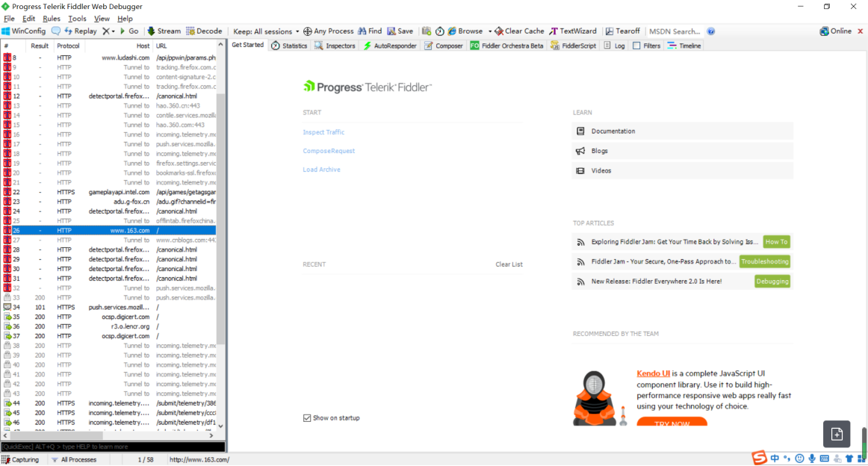The width and height of the screenshot is (868, 466).
Task: Click the Tearoff toolbar button
Action: click(623, 31)
